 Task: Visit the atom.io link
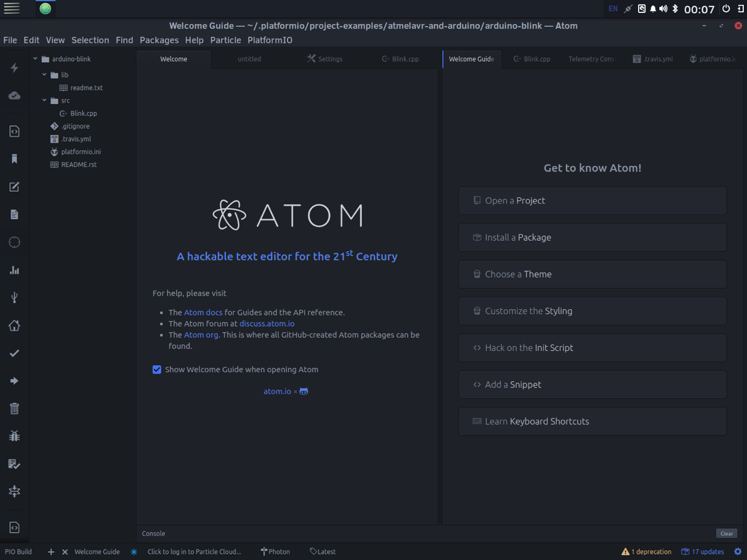coord(277,391)
